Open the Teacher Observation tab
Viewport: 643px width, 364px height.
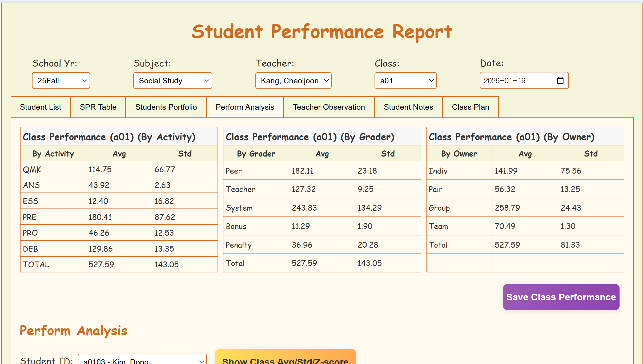coord(329,107)
